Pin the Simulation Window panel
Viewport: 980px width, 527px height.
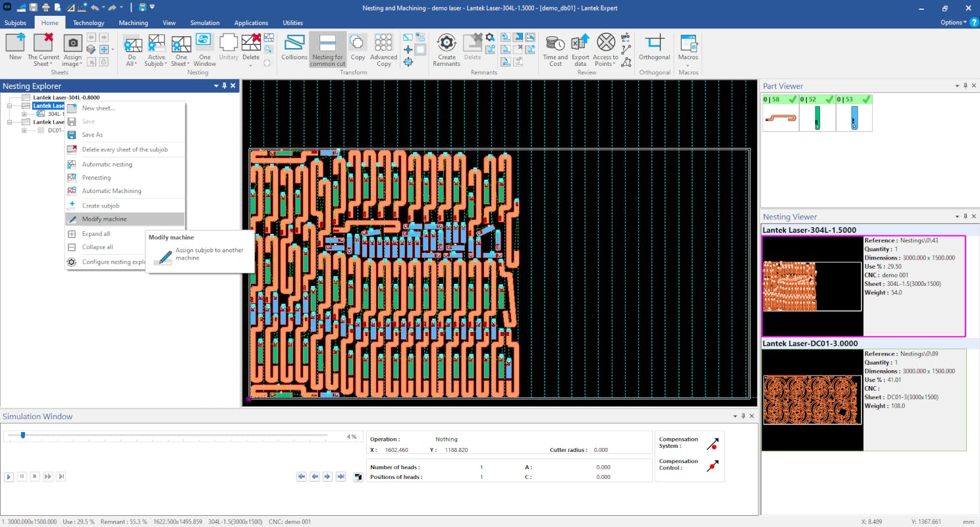pyautogui.click(x=742, y=416)
